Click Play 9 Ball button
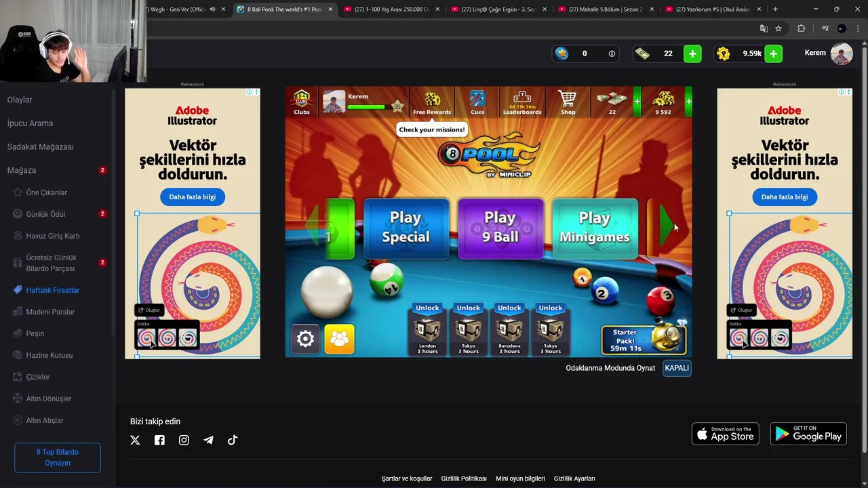This screenshot has height=488, width=868. click(500, 228)
